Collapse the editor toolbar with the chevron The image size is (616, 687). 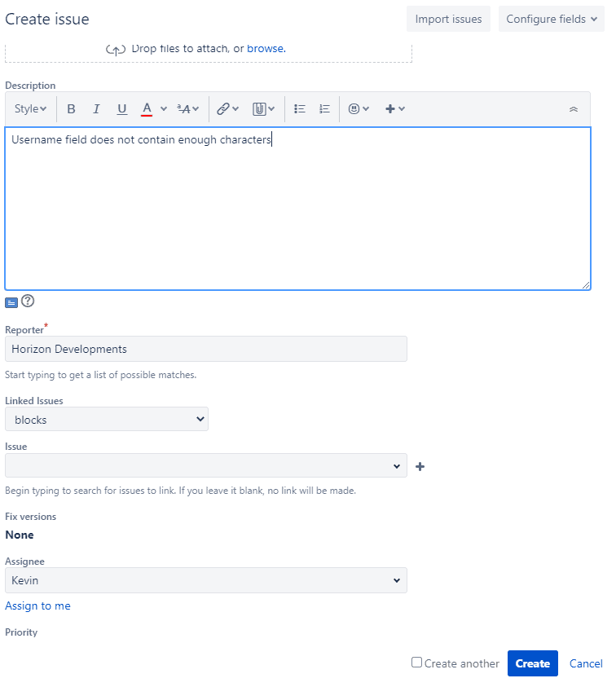point(573,108)
